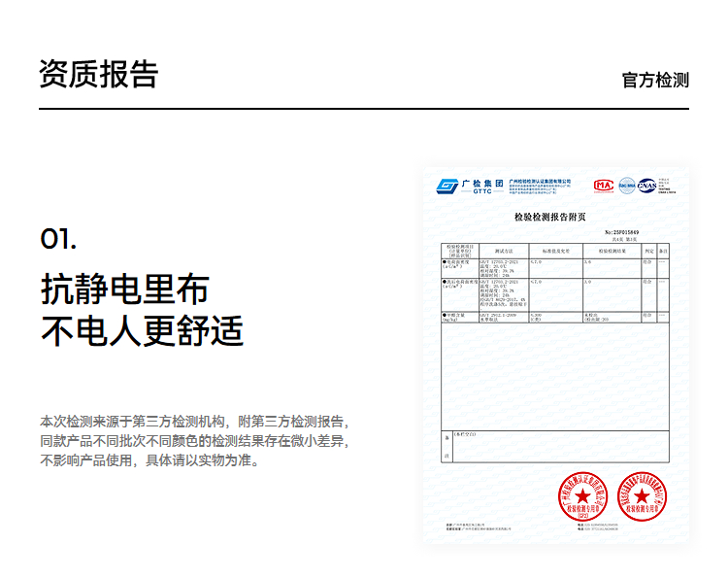Image resolution: width=728 pixels, height=578 pixels.
Task: Click the 测试方法 column header
Action: (x=504, y=251)
